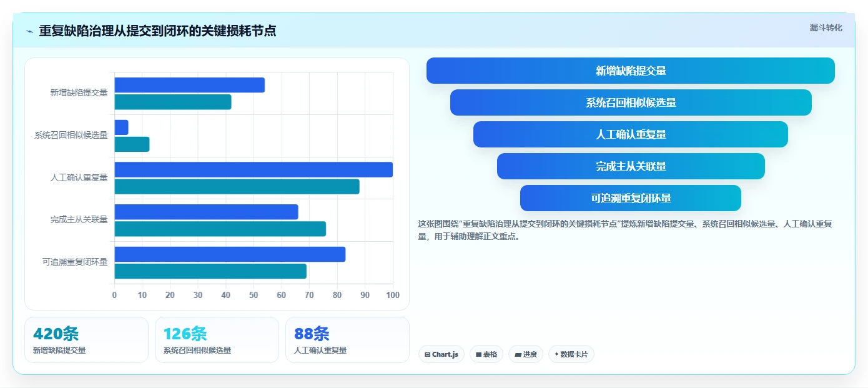
Task: Click the lightning icon beside the title
Action: click(x=29, y=31)
